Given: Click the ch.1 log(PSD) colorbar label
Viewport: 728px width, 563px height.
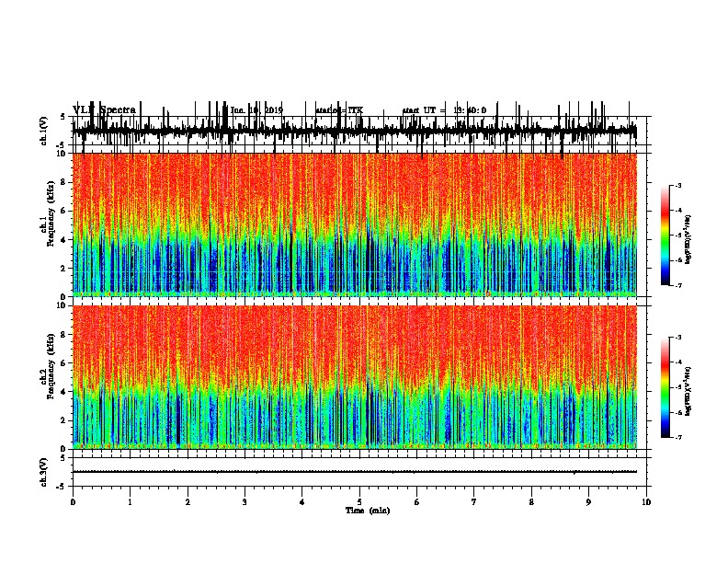Looking at the screenshot, I should click(688, 239).
